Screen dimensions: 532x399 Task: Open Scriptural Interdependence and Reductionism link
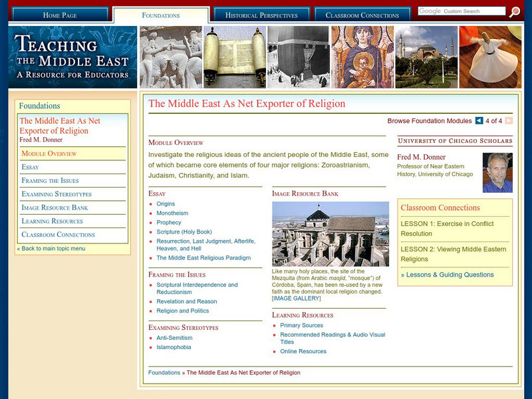(197, 289)
